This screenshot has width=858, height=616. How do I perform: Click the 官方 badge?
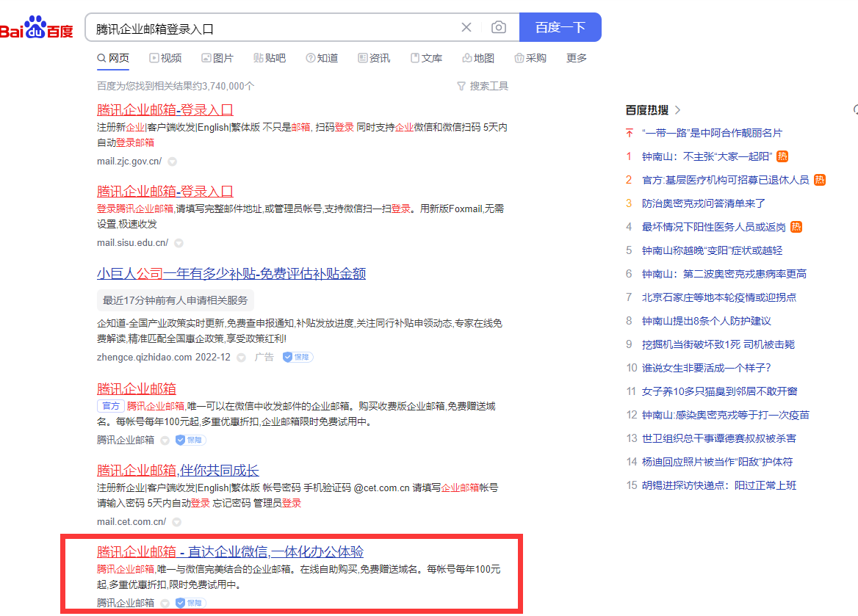tap(110, 406)
